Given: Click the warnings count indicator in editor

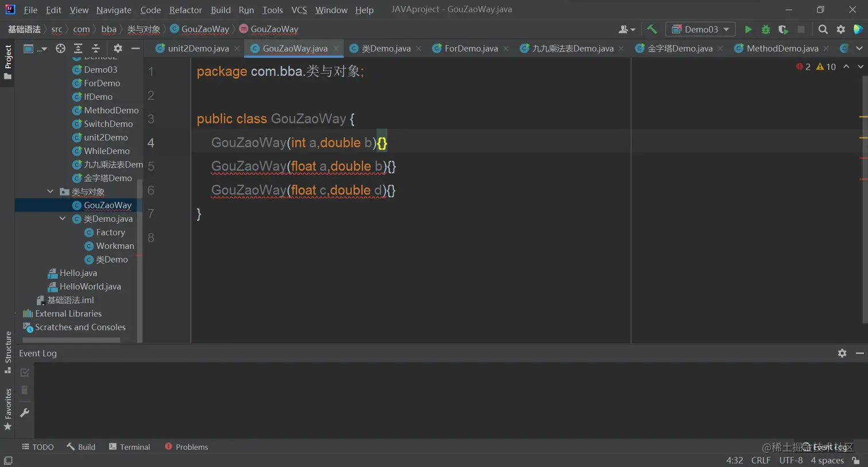Looking at the screenshot, I should coord(826,67).
